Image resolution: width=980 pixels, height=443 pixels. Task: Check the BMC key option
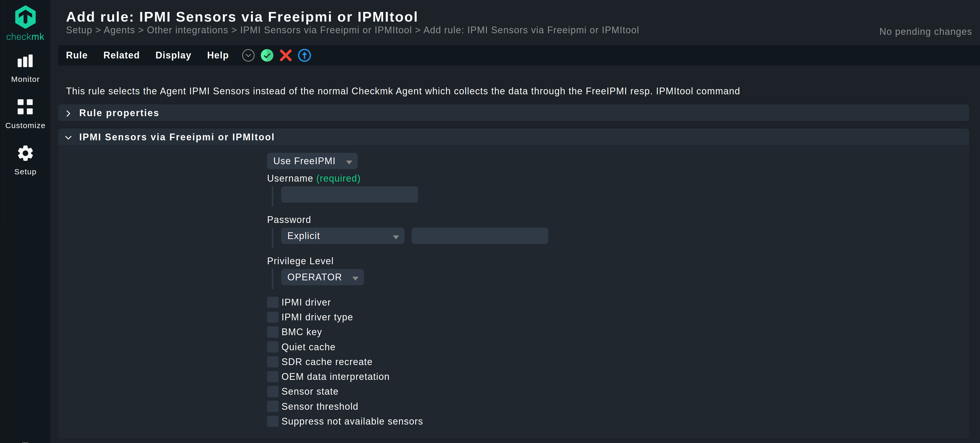tap(272, 332)
